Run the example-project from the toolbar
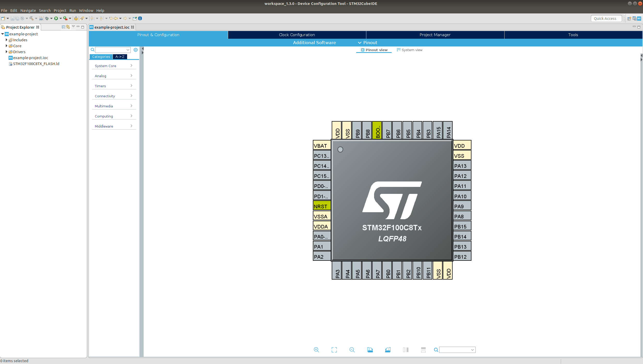Image resolution: width=643 pixels, height=364 pixels. [x=57, y=18]
